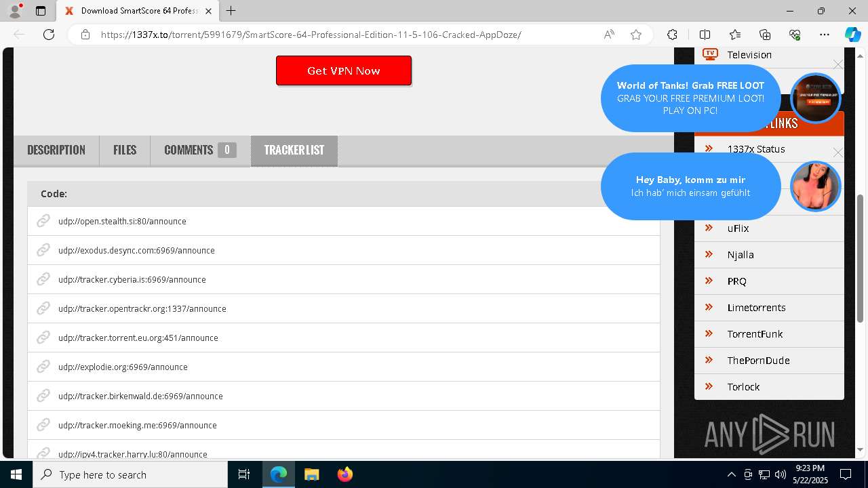Open the Copilot sidebar icon
Viewport: 868px width, 488px height.
852,35
